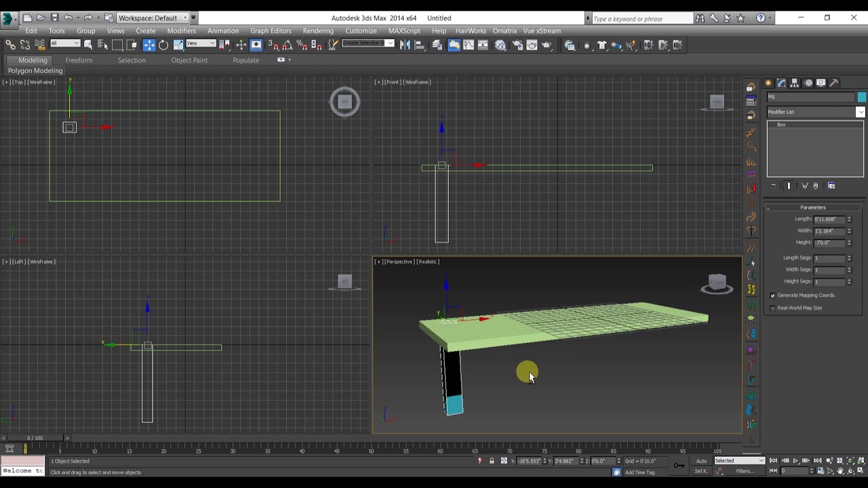Click the object name field 'leg'

click(x=811, y=97)
